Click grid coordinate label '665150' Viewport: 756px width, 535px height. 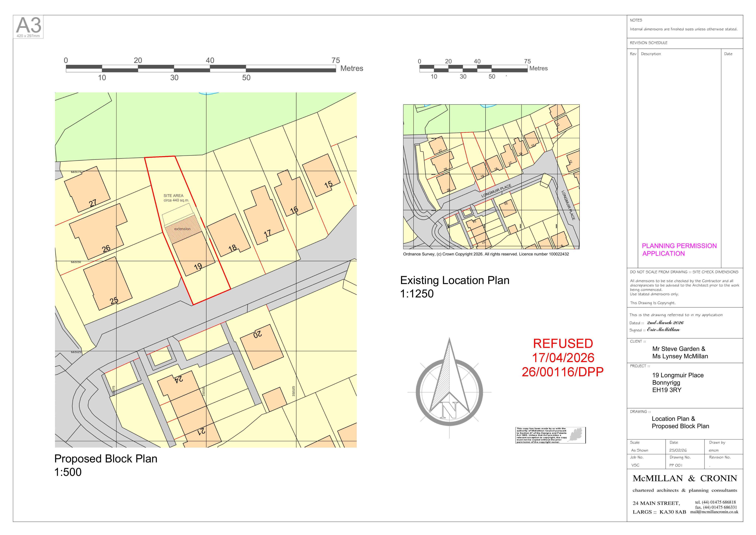click(76, 262)
